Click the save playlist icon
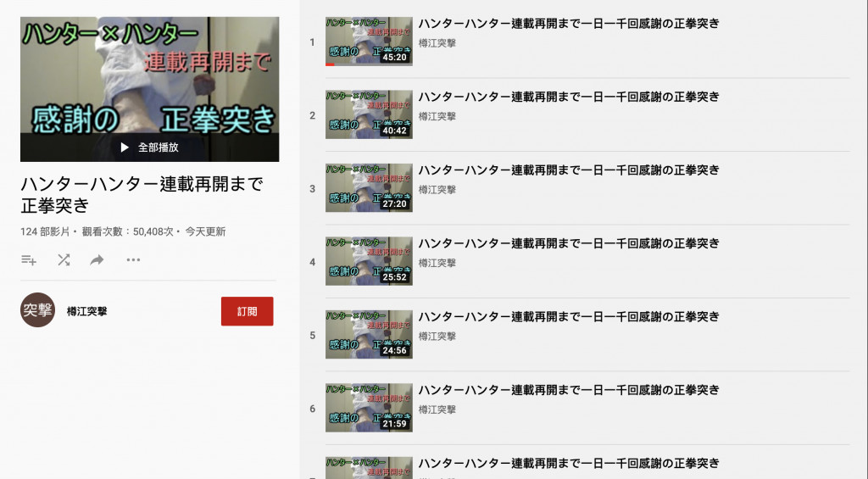The height and width of the screenshot is (479, 868). pos(29,259)
